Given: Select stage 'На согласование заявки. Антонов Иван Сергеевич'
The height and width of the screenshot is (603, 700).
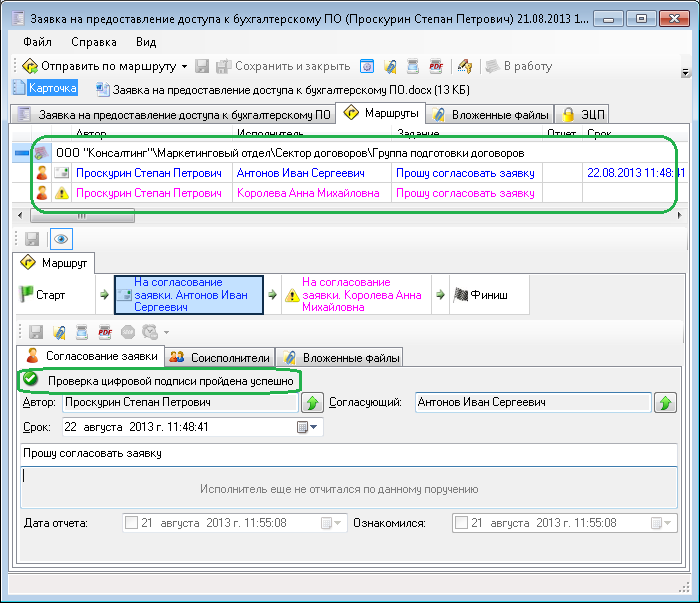Looking at the screenshot, I should (189, 295).
